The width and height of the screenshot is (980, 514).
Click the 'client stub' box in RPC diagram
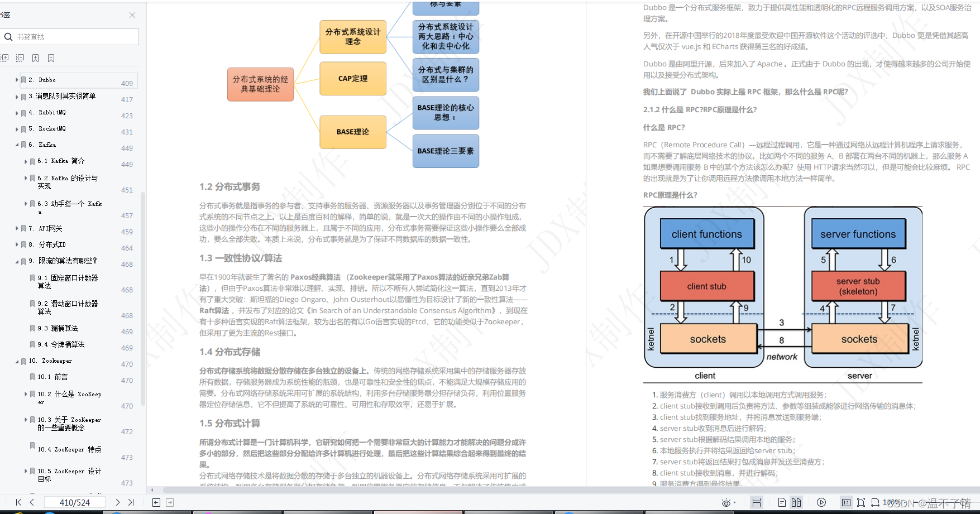(707, 286)
